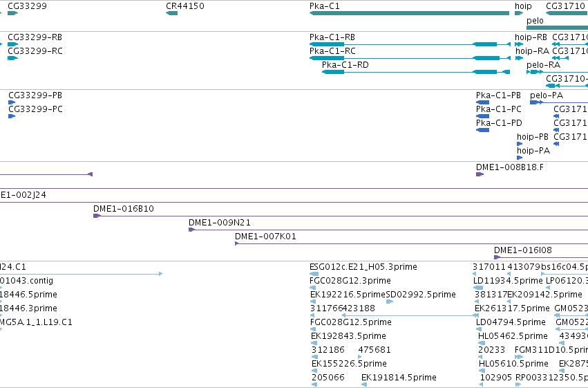Click feature 102905

click(x=482, y=385)
